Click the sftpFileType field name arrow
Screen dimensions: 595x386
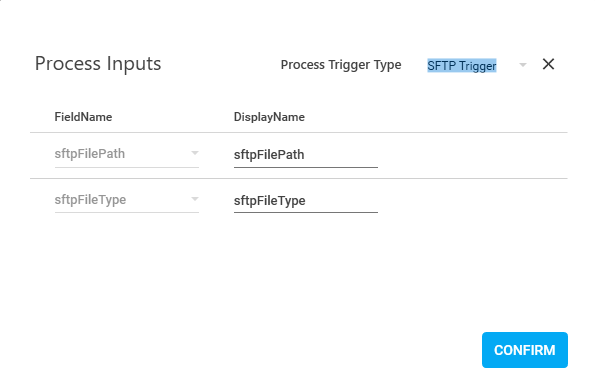tap(195, 199)
